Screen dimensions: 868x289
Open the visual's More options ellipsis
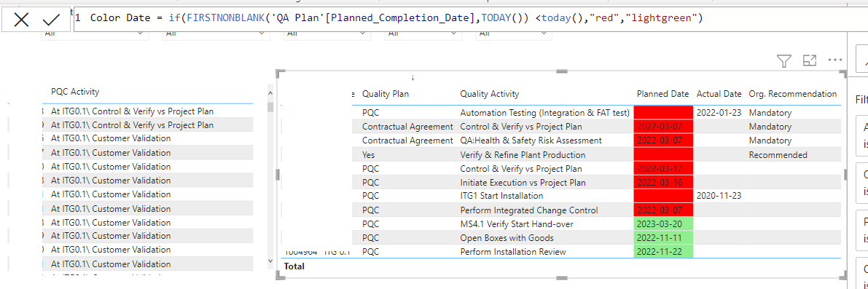click(x=834, y=60)
